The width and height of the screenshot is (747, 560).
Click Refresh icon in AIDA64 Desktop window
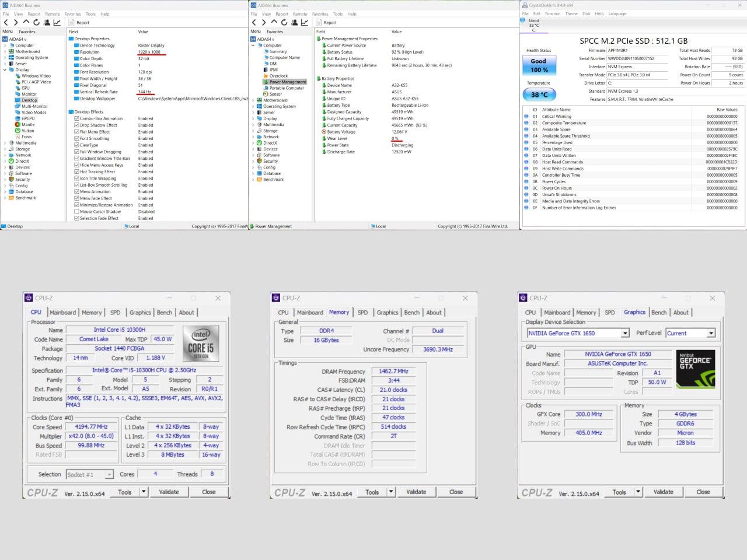point(36,22)
